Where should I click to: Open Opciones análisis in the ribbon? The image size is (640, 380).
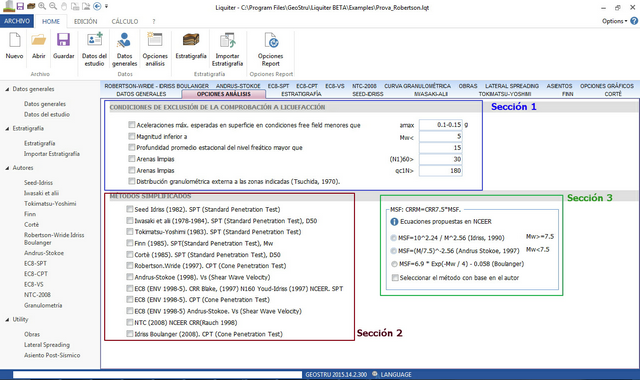point(155,49)
